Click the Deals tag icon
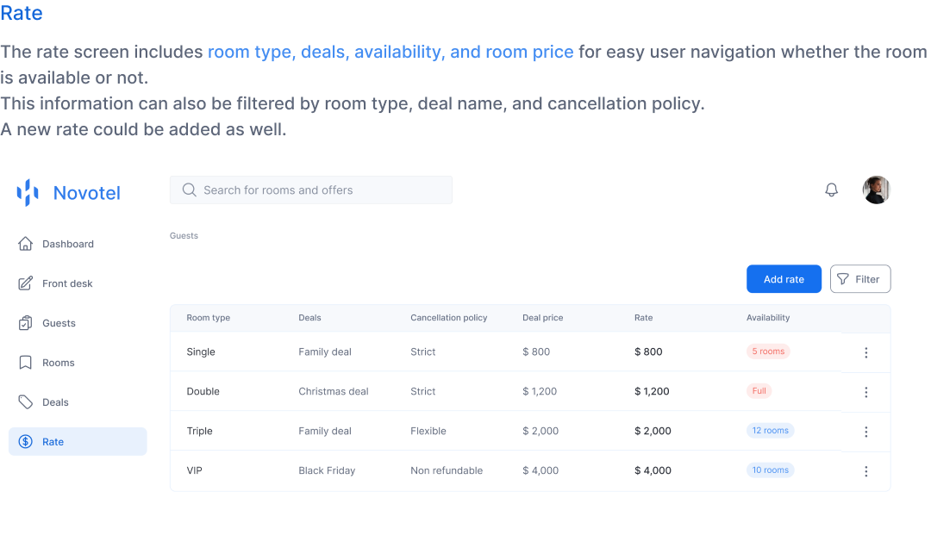The image size is (931, 560). click(26, 402)
